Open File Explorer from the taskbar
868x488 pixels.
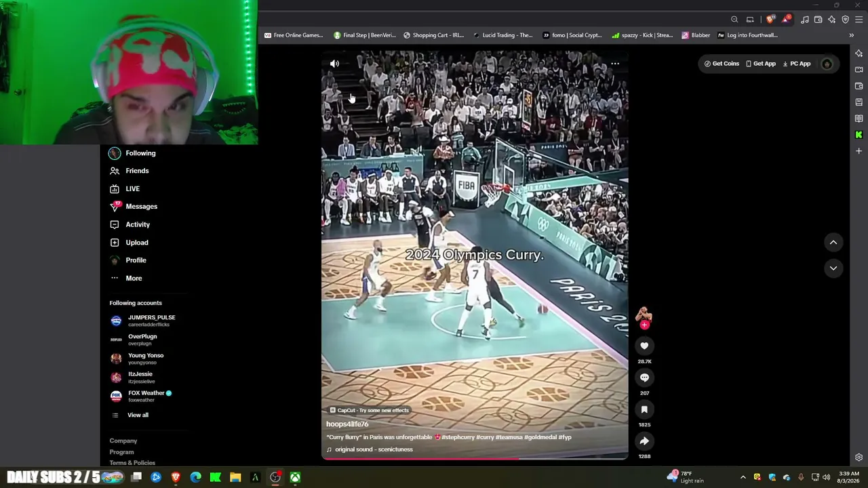click(x=235, y=477)
